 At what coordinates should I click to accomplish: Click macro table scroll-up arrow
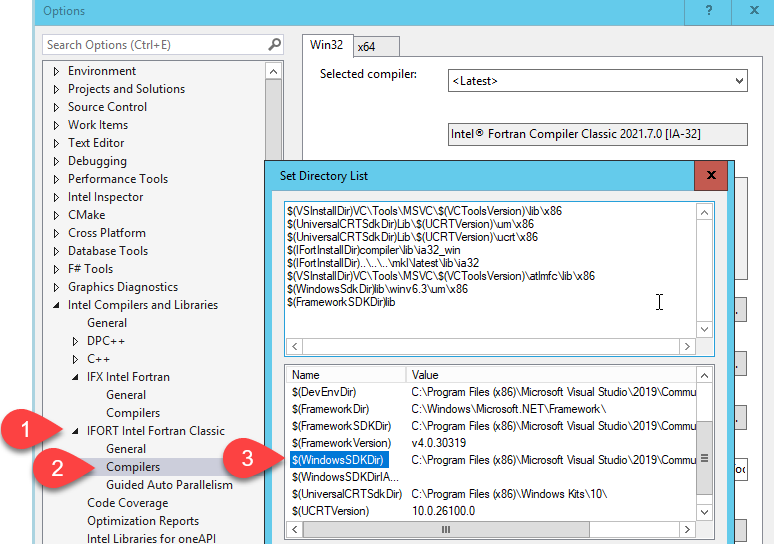click(x=704, y=376)
